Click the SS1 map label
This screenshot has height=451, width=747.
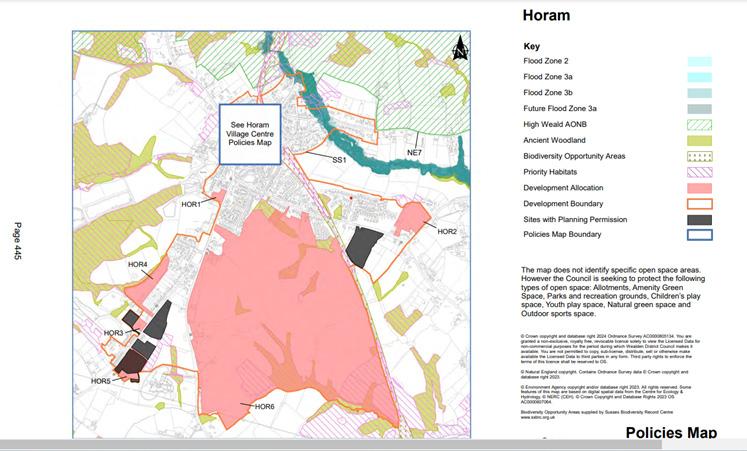(x=339, y=160)
